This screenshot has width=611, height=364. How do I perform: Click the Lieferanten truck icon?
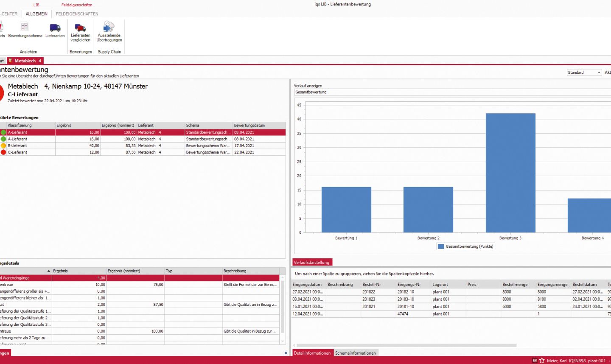55,28
